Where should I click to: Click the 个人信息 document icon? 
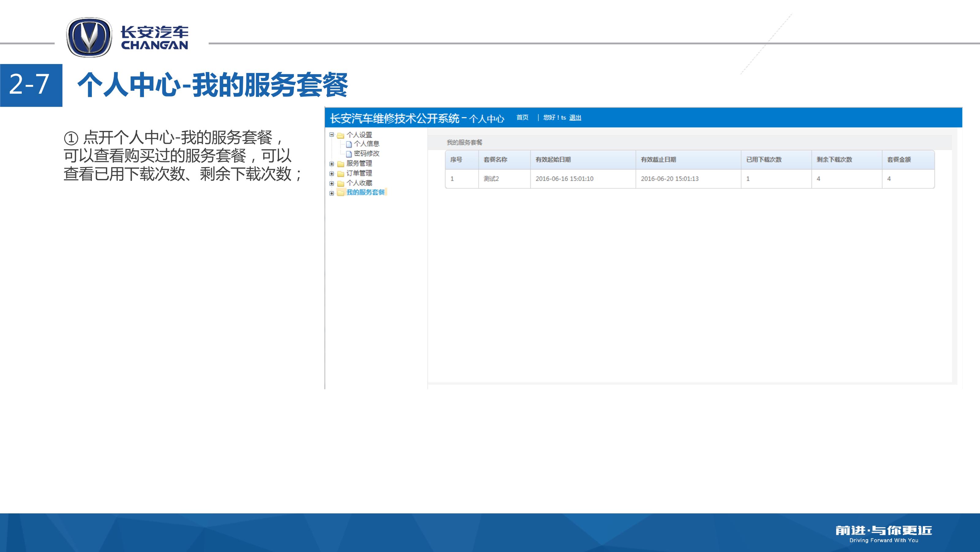click(x=349, y=144)
